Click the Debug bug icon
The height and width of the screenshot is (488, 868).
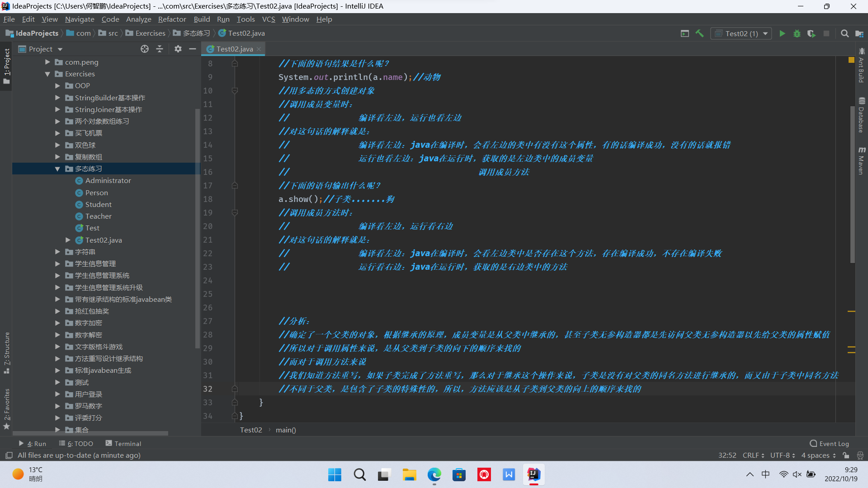pos(797,33)
